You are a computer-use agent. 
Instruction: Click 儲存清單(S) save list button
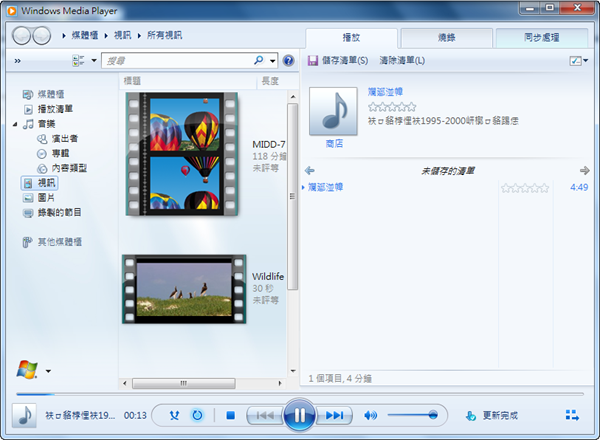pos(338,60)
